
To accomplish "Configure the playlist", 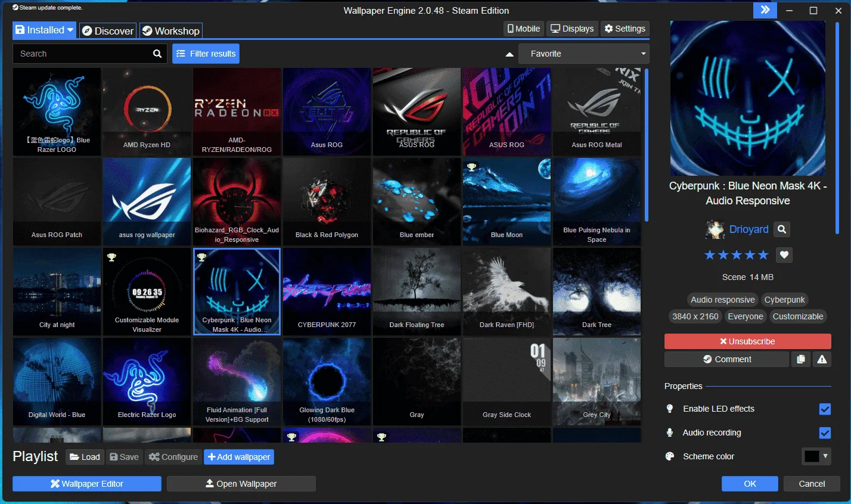I will click(x=173, y=457).
